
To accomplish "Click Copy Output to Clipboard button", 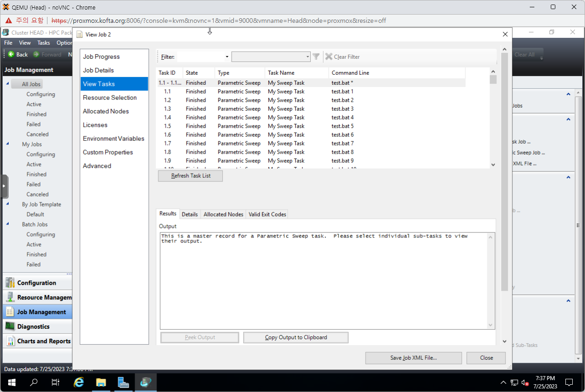I will click(296, 337).
